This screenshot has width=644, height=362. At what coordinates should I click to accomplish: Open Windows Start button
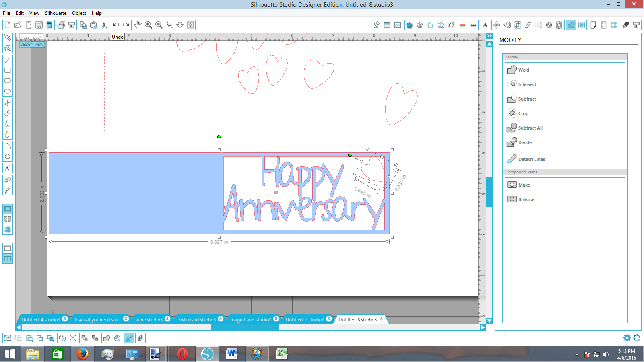point(10,354)
